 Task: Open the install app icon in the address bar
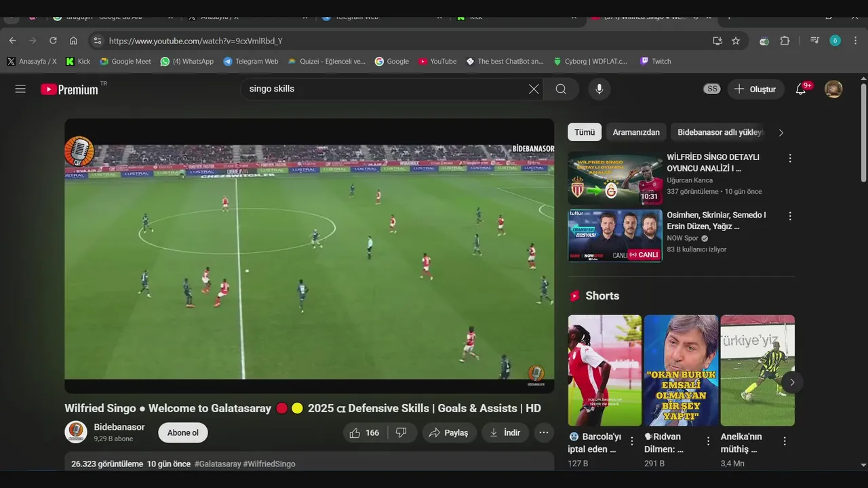click(x=717, y=41)
